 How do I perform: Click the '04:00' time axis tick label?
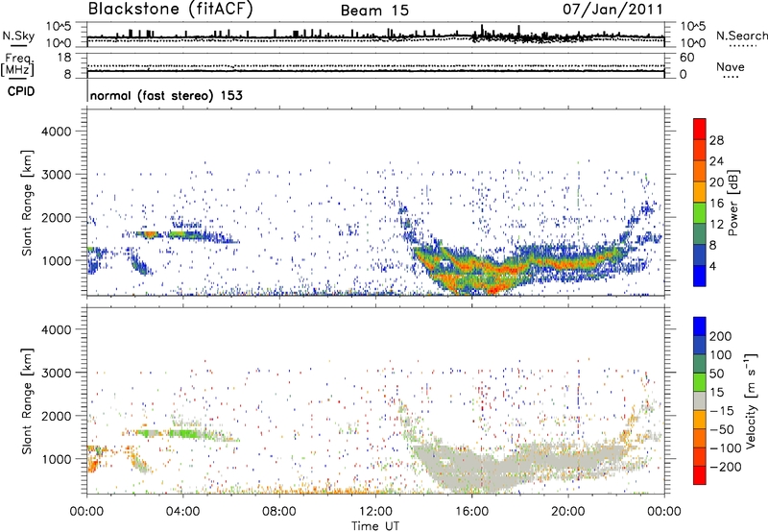click(182, 512)
